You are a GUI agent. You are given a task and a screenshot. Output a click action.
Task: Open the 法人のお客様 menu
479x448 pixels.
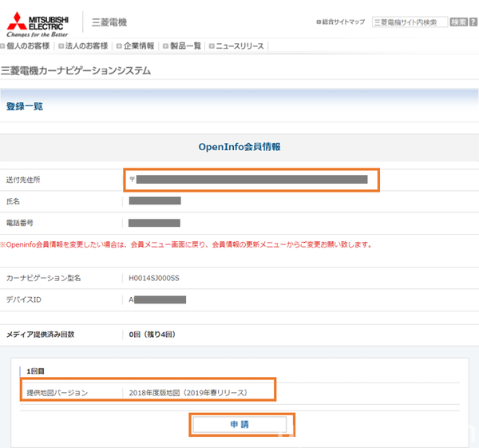[x=85, y=46]
